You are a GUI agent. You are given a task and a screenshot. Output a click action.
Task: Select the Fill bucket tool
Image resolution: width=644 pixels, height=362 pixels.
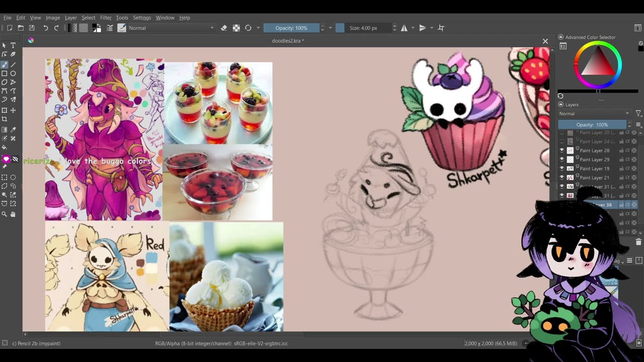[5, 148]
